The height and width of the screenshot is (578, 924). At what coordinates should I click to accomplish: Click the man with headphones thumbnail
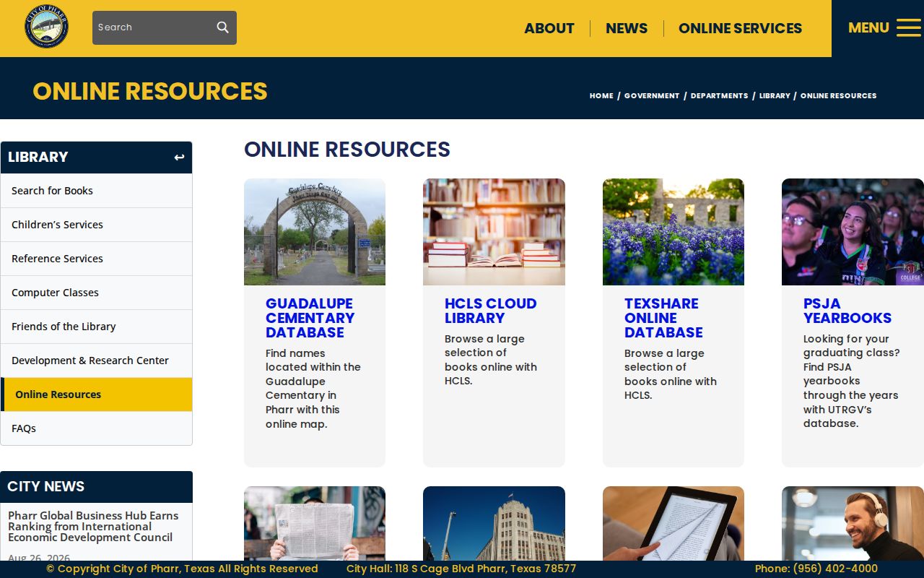tap(853, 523)
